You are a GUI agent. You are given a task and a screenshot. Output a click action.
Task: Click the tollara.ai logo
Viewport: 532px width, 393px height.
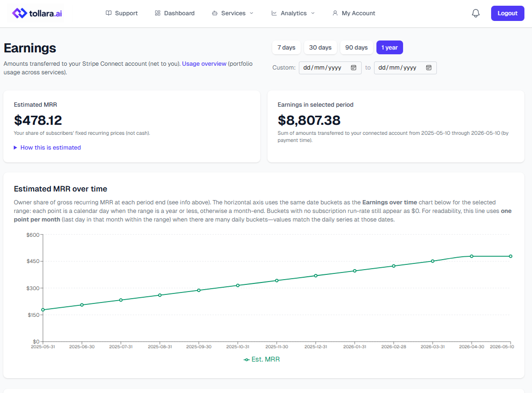tap(37, 13)
